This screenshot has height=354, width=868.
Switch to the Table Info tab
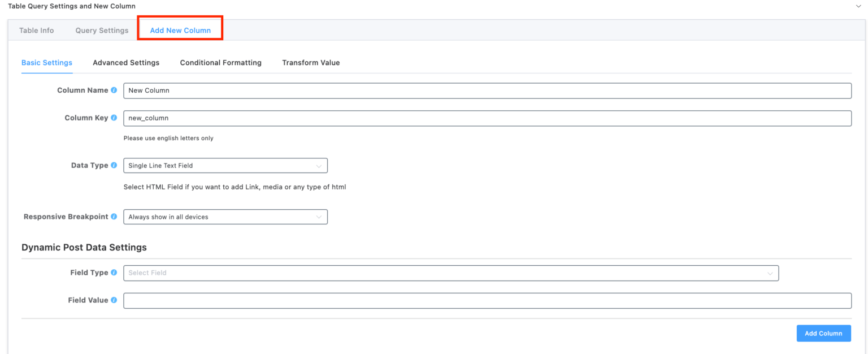(x=37, y=31)
